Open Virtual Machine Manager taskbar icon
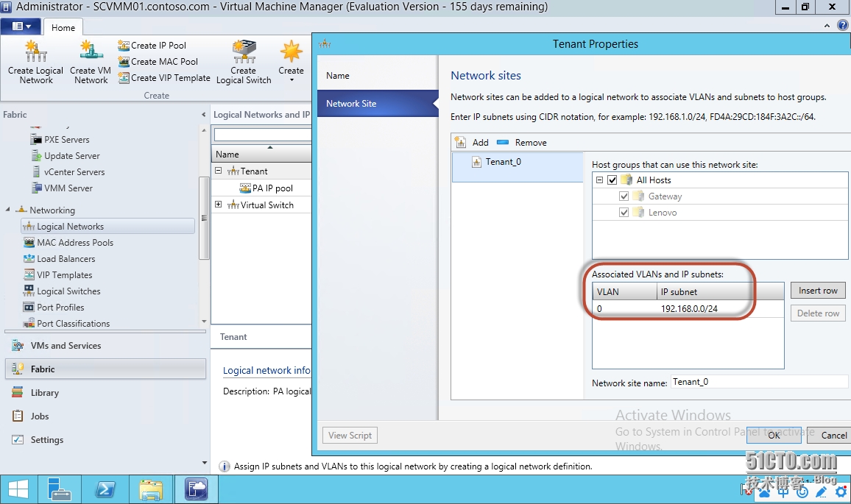 (x=196, y=490)
